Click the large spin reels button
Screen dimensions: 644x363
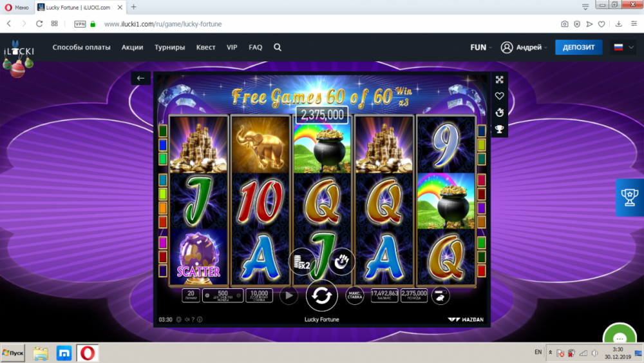pyautogui.click(x=321, y=295)
